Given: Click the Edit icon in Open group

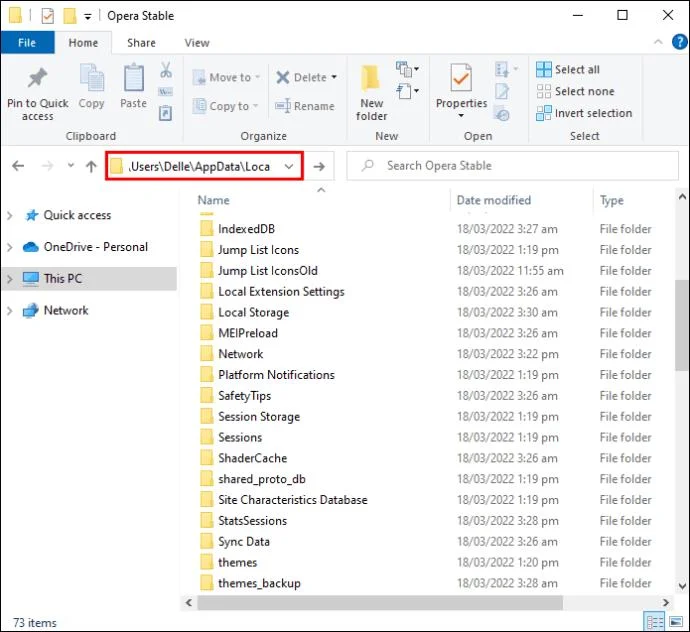Looking at the screenshot, I should tap(503, 92).
